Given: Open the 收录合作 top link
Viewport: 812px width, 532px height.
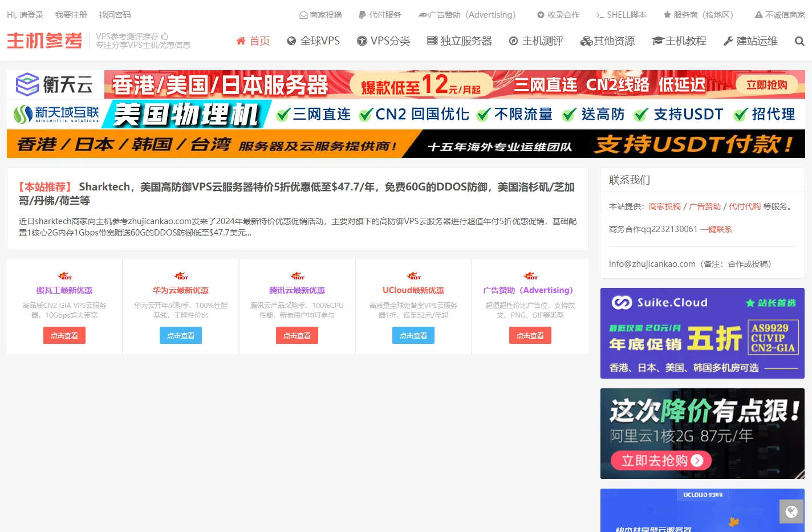Looking at the screenshot, I should click(x=558, y=15).
